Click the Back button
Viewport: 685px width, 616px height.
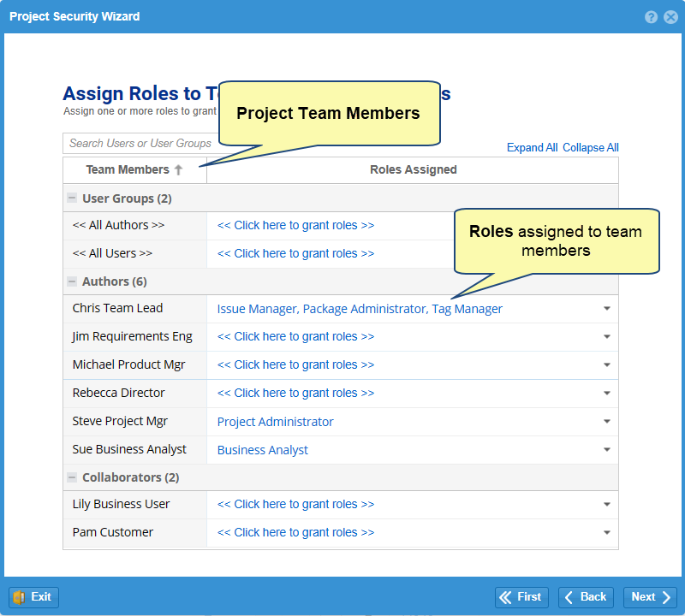(586, 597)
